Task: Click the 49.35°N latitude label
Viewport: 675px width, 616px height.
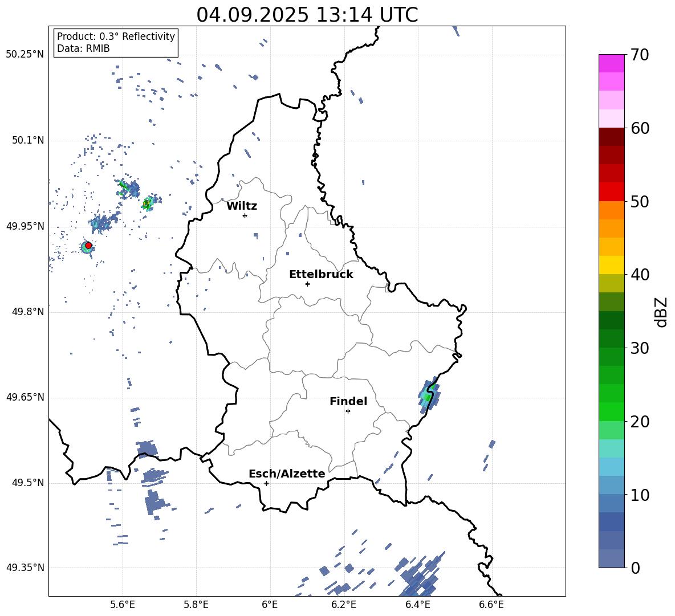Action: 25,568
